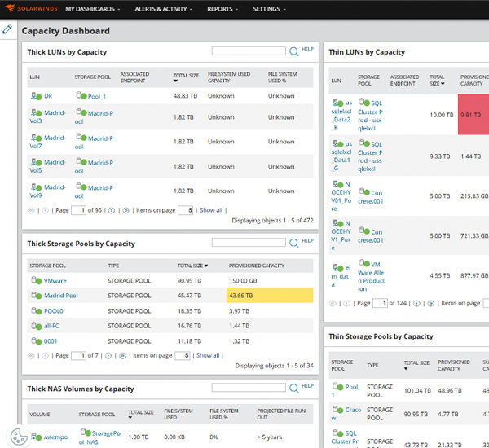Click the cookie settings icon at bottom left

pos(19,437)
